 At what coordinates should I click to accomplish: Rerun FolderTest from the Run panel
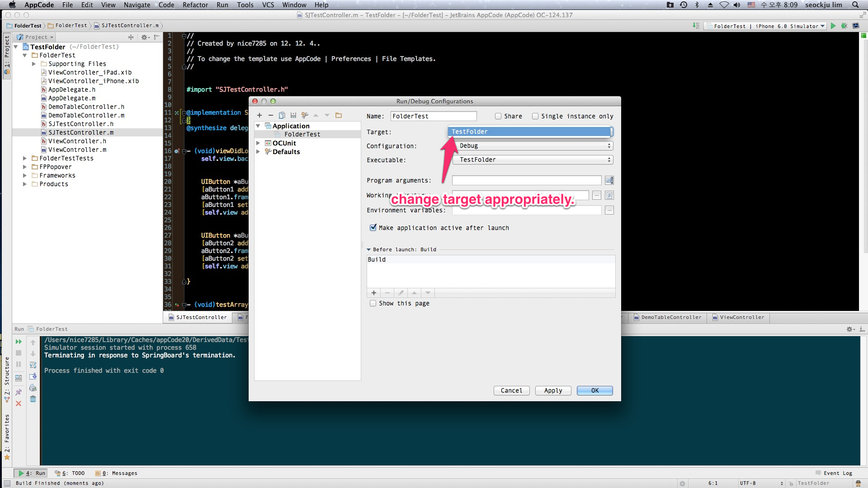19,342
